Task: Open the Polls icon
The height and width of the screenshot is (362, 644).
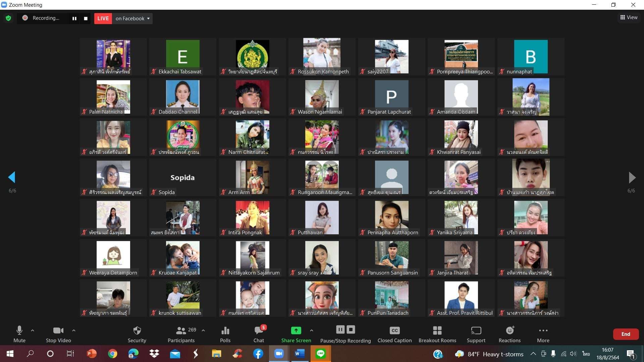Action: [225, 331]
